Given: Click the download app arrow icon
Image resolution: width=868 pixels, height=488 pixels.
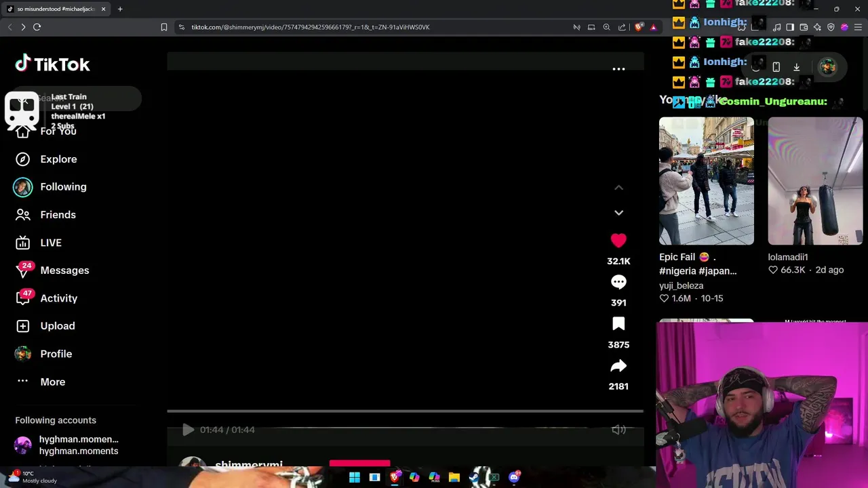Looking at the screenshot, I should tap(797, 67).
